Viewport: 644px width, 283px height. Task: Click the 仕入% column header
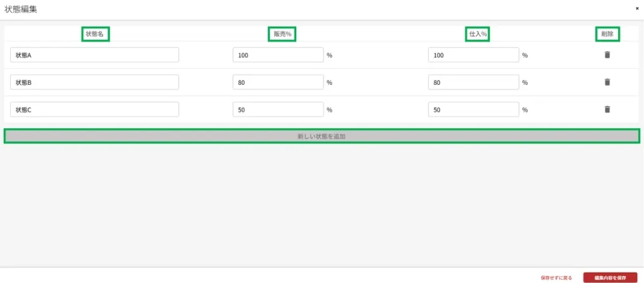point(477,34)
